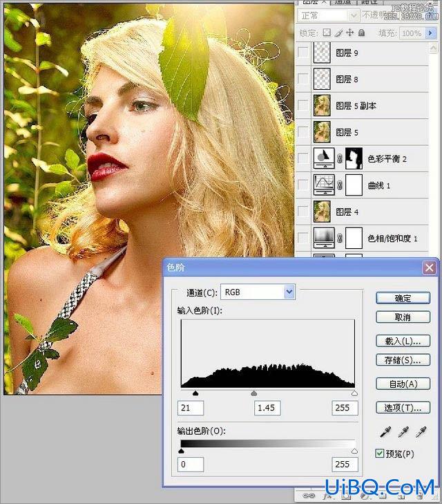Viewport: 442px width, 504px height.
Task: Click the 色彩平衡 2 adjustment icon
Action: tap(324, 158)
